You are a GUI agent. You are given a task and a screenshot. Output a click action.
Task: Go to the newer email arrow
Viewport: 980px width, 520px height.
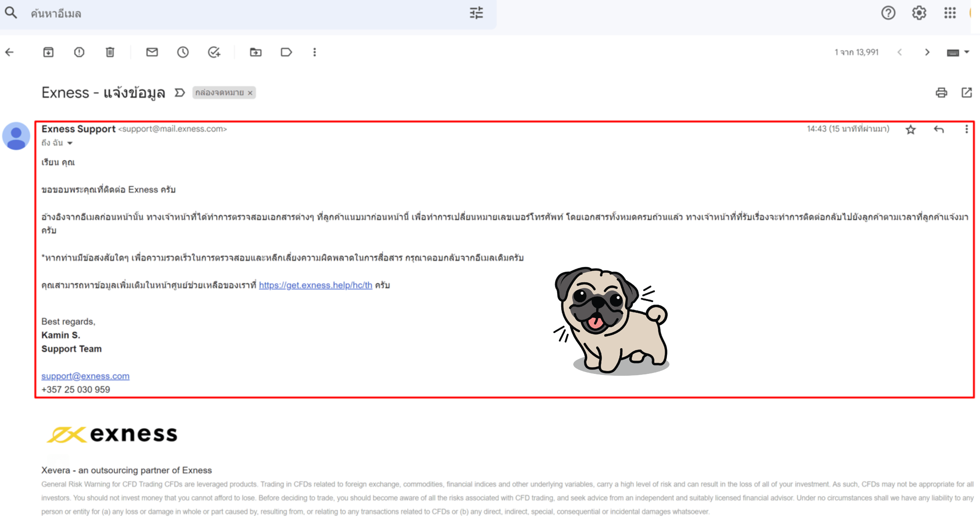pos(900,52)
